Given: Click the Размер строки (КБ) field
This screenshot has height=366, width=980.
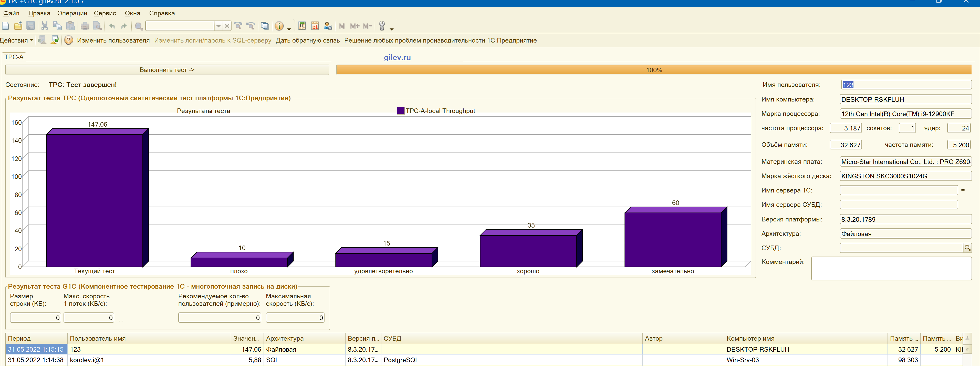Looking at the screenshot, I should pyautogui.click(x=35, y=318).
